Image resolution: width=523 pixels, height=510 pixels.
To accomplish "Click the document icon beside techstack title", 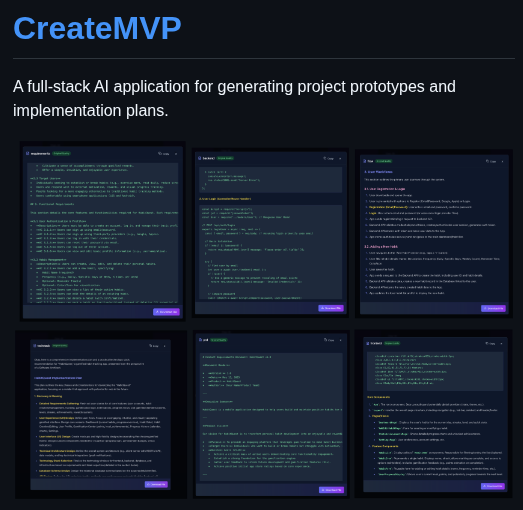I will coord(35,346).
